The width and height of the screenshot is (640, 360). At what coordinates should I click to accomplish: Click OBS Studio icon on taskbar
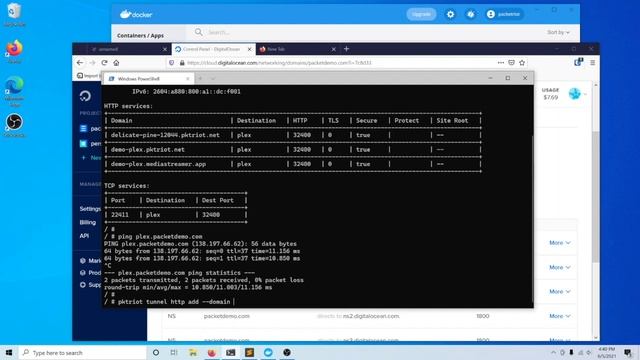tap(287, 353)
